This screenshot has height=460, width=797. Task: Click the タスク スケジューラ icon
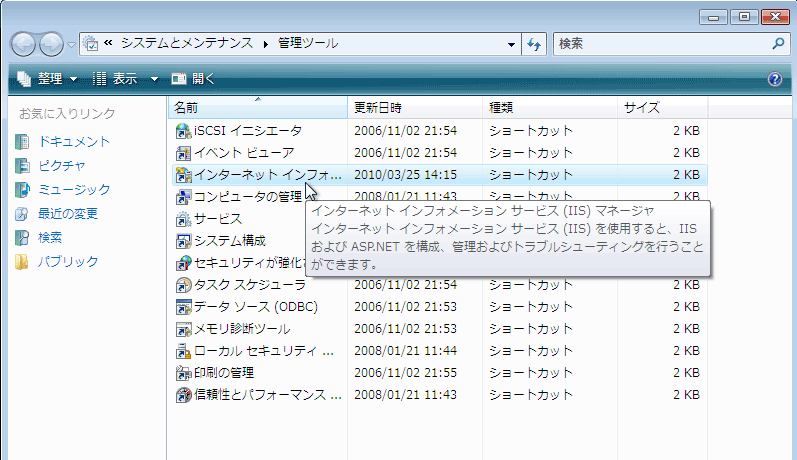183,285
